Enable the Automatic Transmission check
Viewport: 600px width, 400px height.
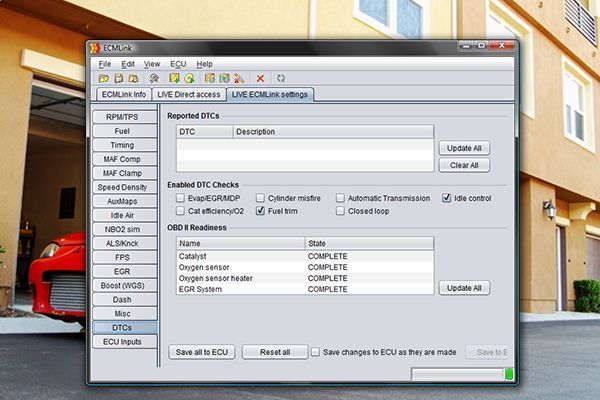tap(340, 198)
